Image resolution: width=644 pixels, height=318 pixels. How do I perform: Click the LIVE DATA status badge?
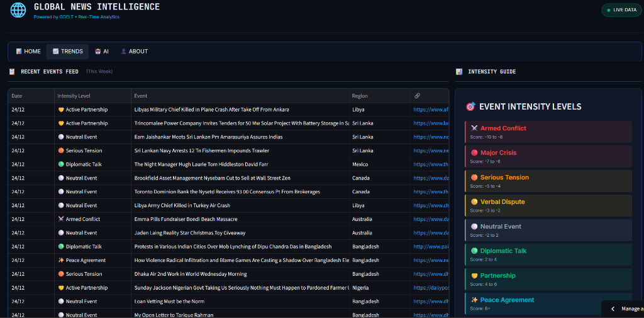(621, 10)
